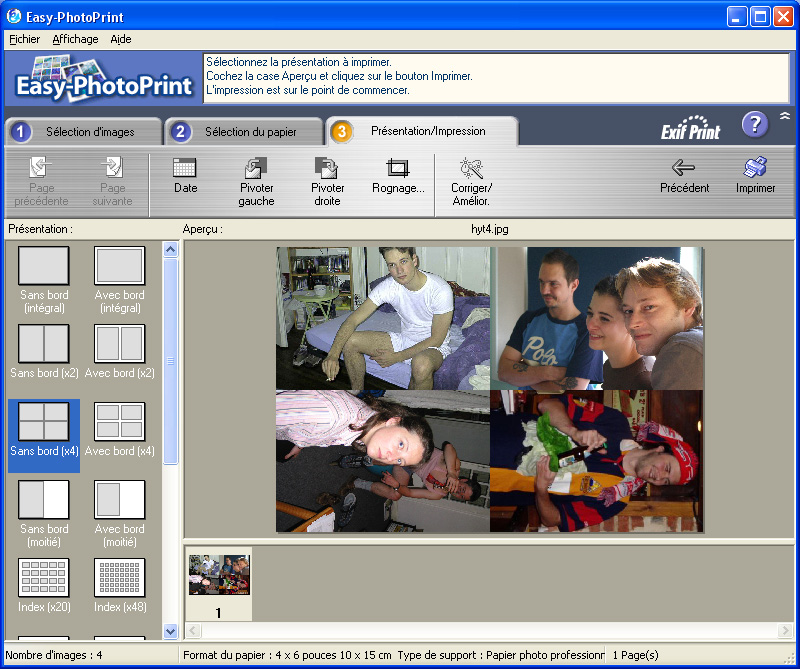Open the Affichage menu
Image resolution: width=800 pixels, height=669 pixels.
coord(76,39)
